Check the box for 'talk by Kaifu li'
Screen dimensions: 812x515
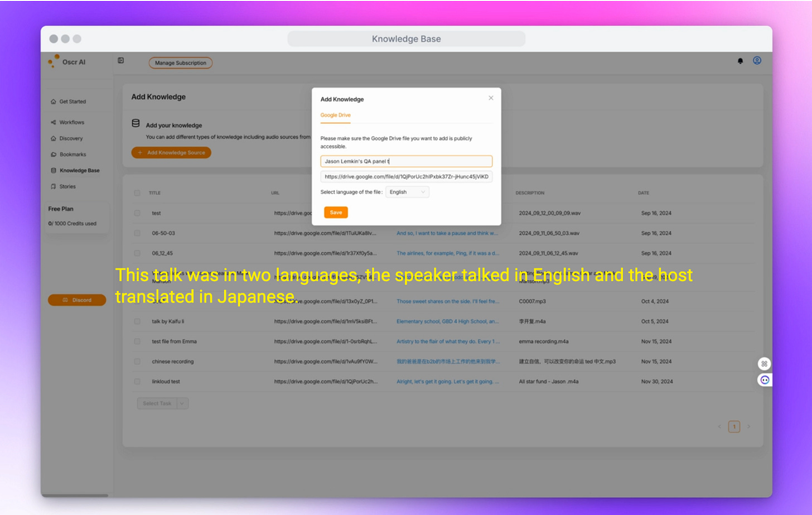137,321
